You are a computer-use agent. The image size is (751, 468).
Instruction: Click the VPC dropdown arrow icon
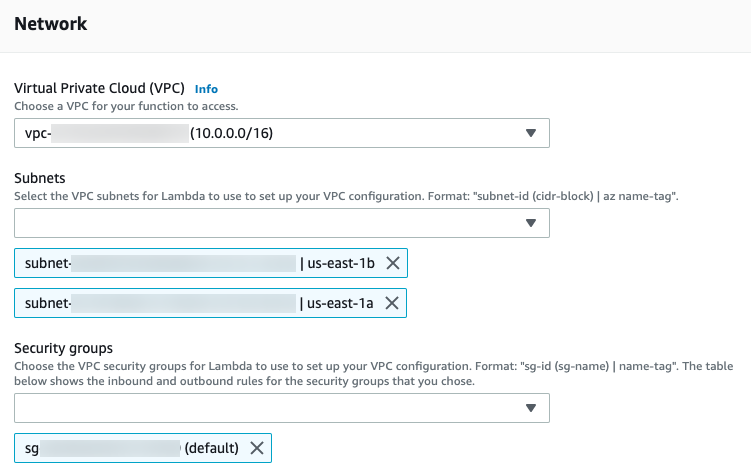point(531,133)
